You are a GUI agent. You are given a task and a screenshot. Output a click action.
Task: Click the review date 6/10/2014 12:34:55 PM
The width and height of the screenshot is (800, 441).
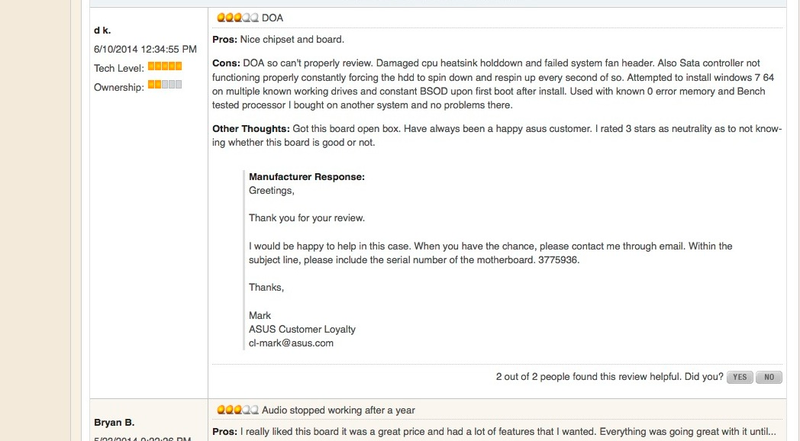tap(145, 50)
